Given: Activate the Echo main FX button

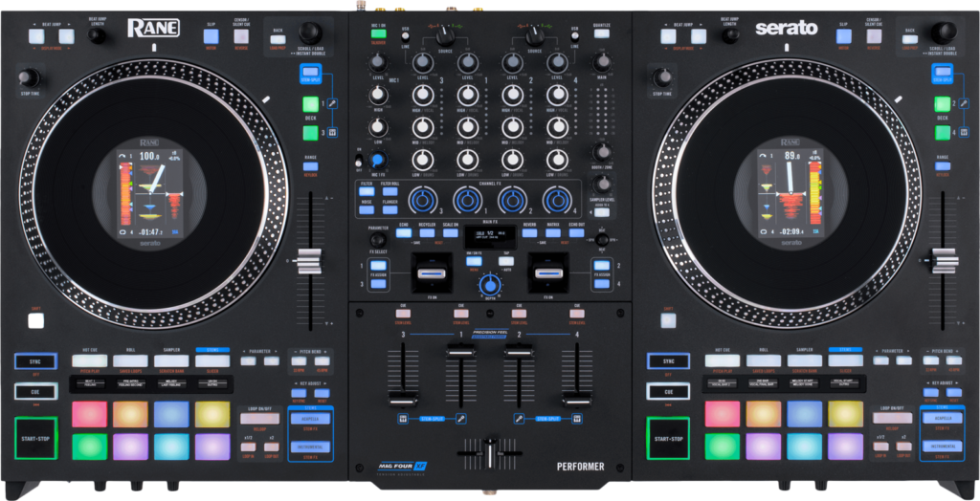Looking at the screenshot, I should tap(404, 231).
